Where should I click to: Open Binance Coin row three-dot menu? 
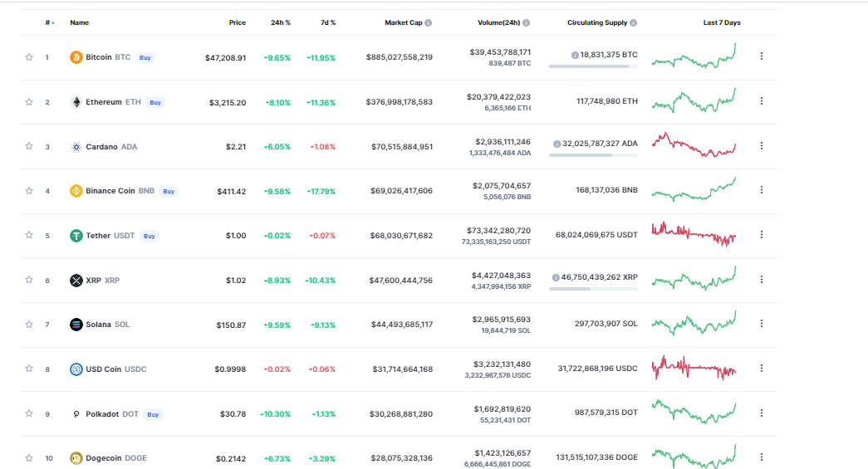[761, 190]
